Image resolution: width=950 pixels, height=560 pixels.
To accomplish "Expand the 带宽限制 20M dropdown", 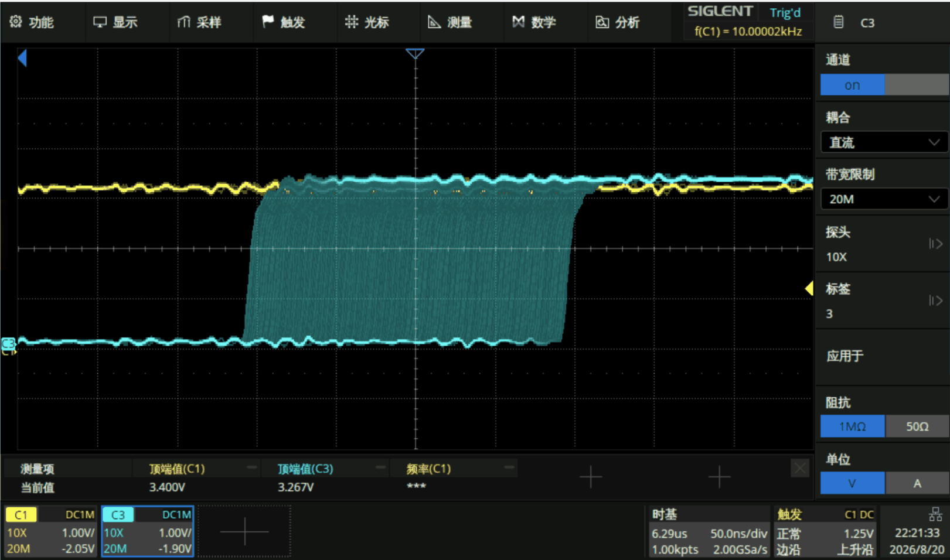I will pyautogui.click(x=884, y=199).
